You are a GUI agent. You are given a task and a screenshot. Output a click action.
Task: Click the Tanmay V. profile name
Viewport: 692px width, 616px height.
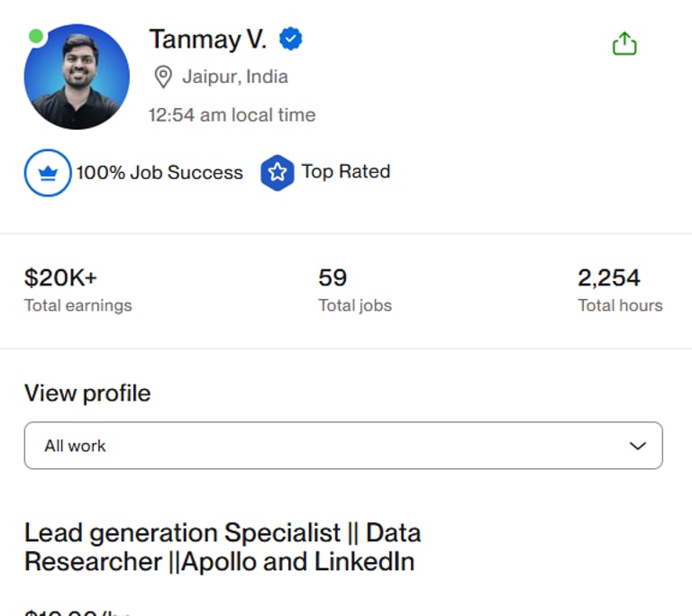(207, 40)
